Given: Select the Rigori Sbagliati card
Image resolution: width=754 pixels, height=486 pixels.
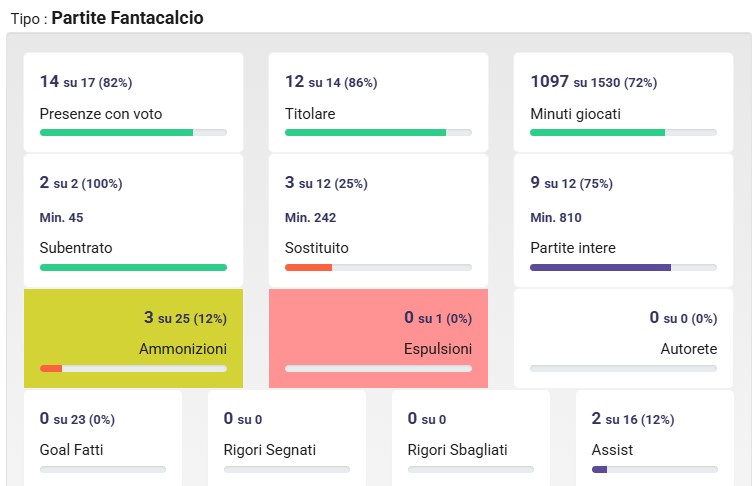Looking at the screenshot, I should 470,437.
